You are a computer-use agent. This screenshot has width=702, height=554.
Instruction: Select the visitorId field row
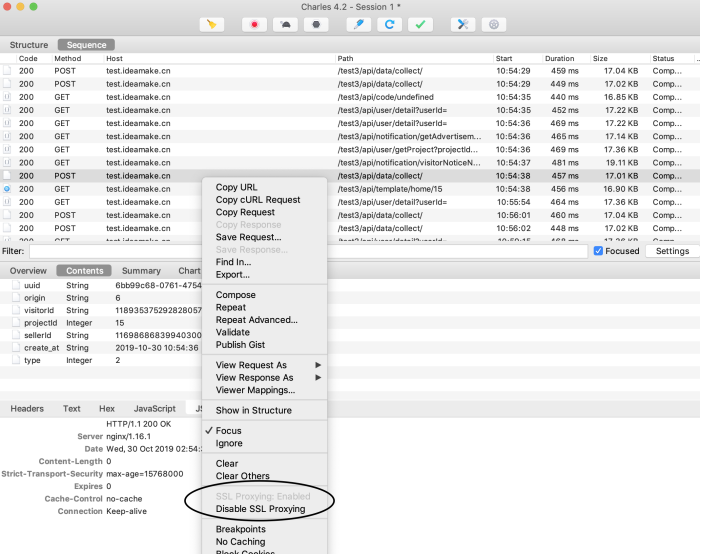click(101, 310)
